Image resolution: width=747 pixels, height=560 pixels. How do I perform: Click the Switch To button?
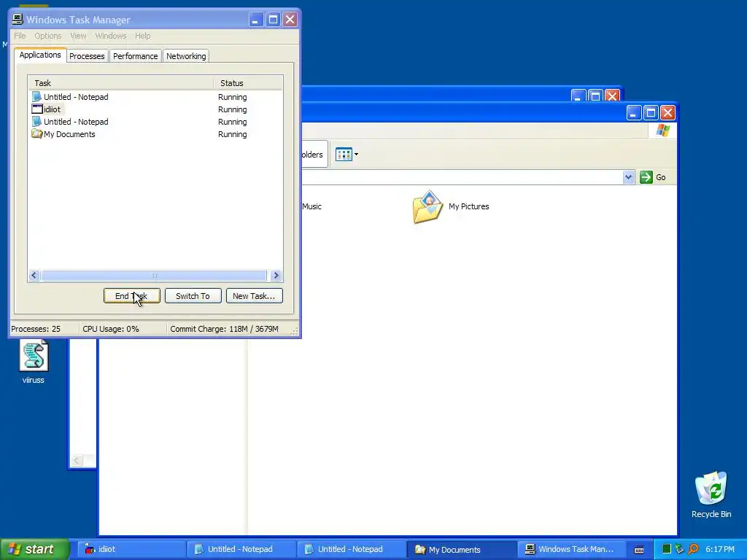[x=193, y=296]
